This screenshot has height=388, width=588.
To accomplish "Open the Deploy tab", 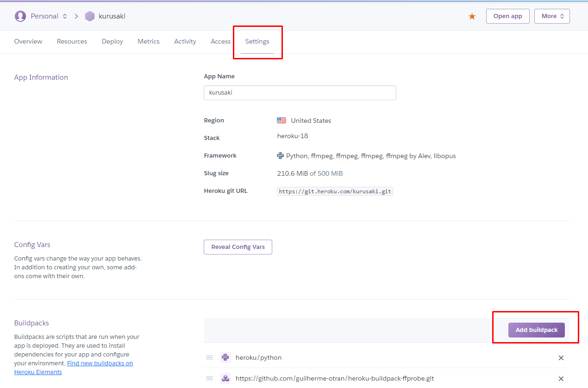I will (x=113, y=41).
